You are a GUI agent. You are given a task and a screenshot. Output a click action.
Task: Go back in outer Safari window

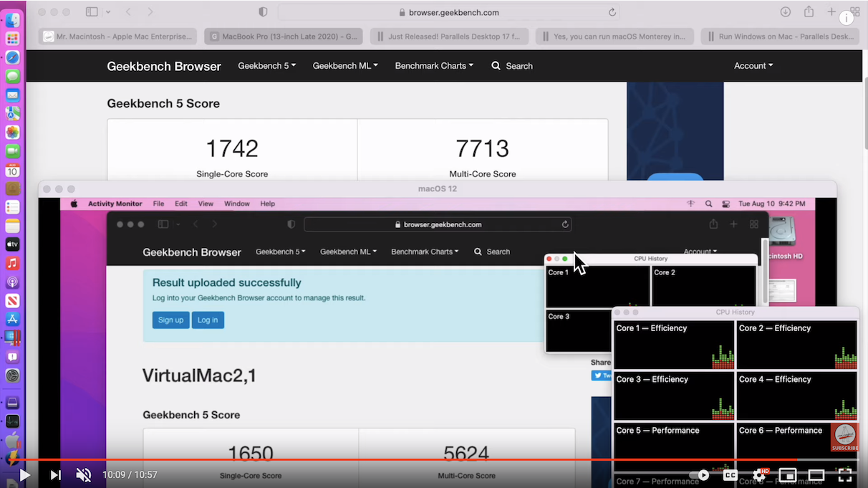[128, 12]
